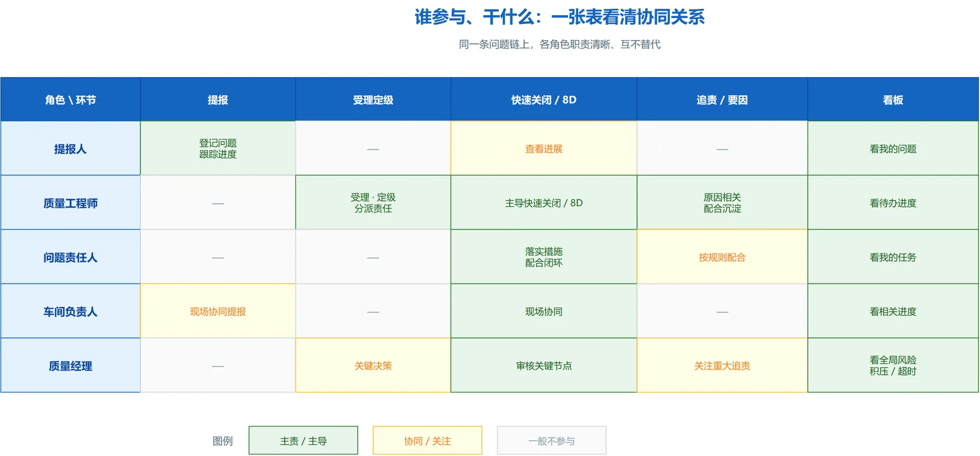Select the green 现场协同 cell
980x456 pixels.
544,311
